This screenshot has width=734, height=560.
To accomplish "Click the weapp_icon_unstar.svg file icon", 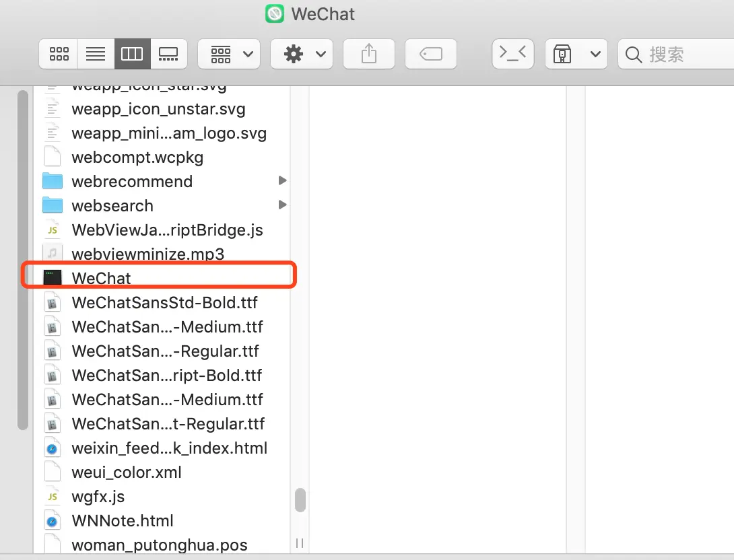I will point(53,108).
